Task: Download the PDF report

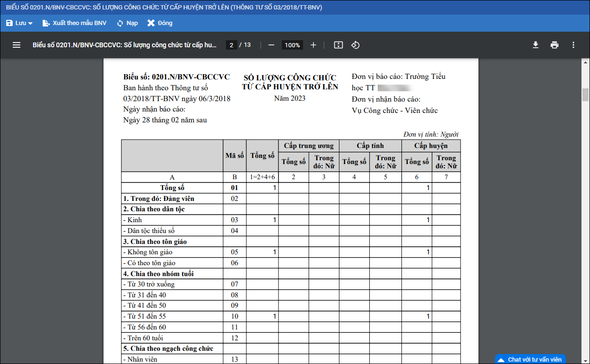Action: [x=536, y=45]
